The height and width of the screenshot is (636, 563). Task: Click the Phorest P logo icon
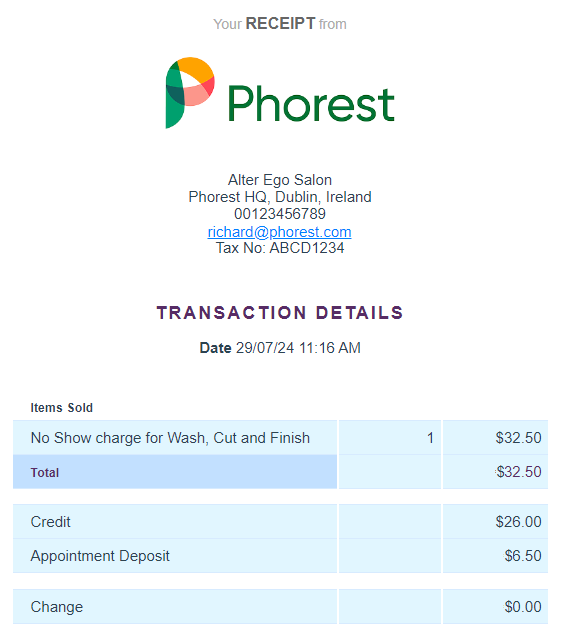[x=190, y=93]
